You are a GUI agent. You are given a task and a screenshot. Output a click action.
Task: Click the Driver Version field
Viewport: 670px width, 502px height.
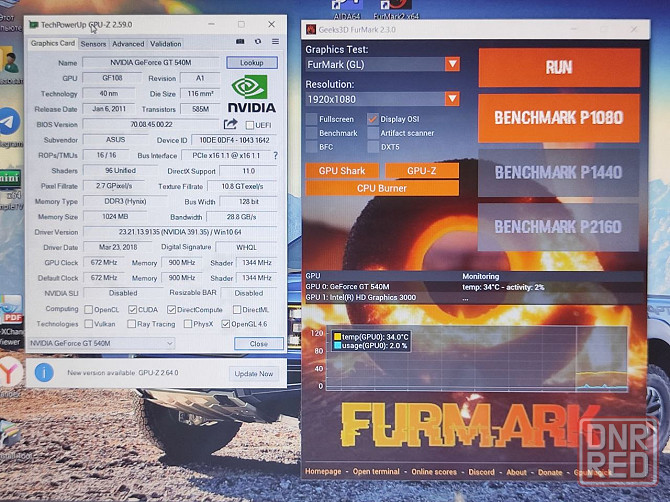tap(180, 232)
